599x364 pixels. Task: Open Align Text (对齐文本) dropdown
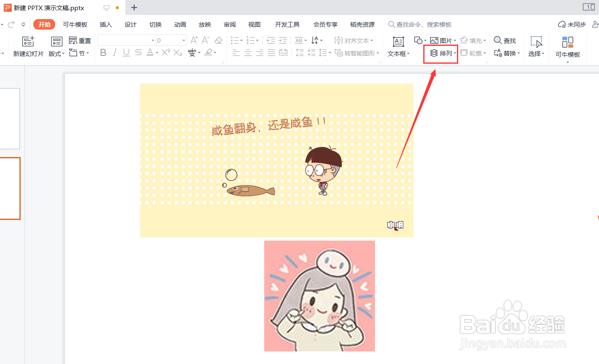[353, 41]
